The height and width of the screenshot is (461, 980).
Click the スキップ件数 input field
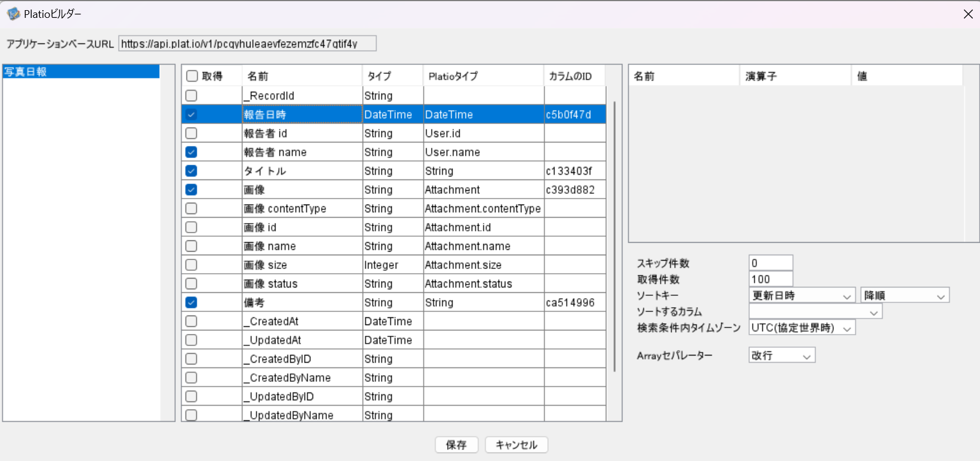tap(771, 263)
